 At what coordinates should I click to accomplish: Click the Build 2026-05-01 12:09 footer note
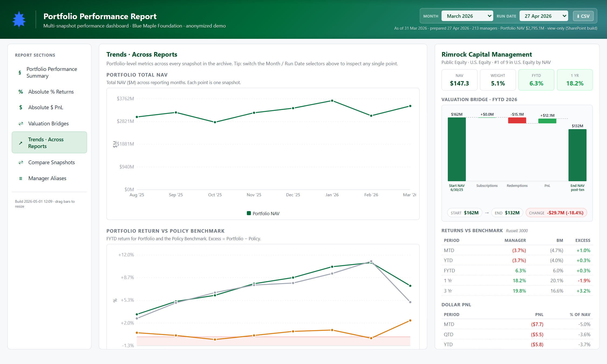[x=45, y=204]
